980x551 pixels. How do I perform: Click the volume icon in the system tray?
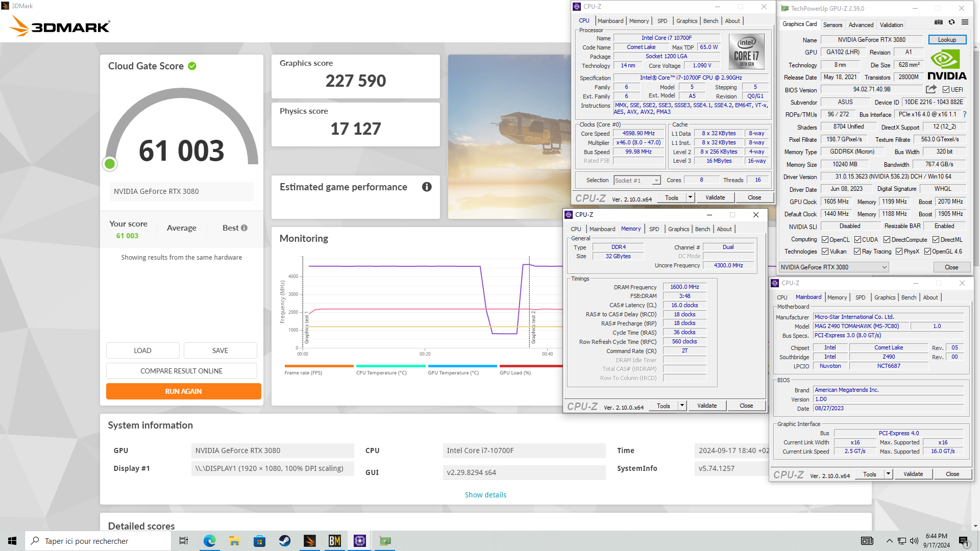point(914,541)
